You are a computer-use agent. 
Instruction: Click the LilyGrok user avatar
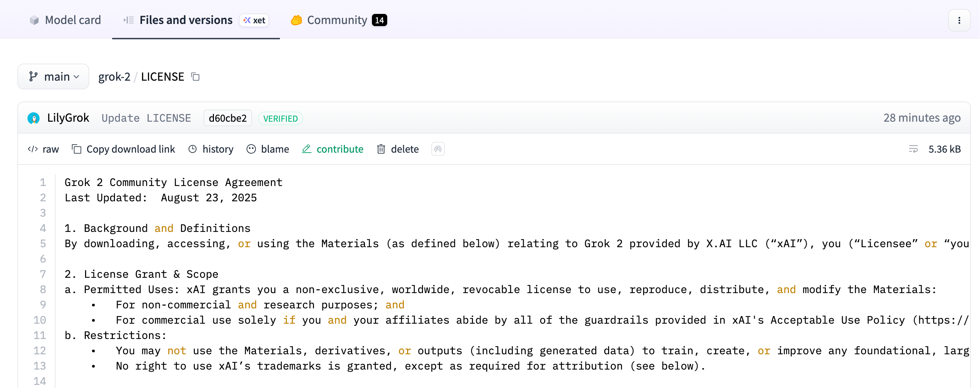[x=33, y=118]
